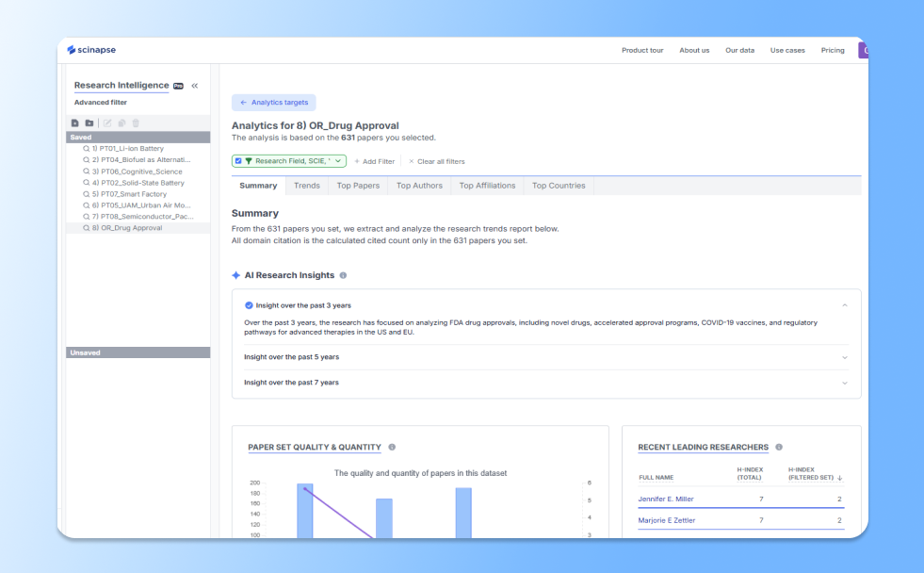Click the duplicate icon in sidebar toolbar

[122, 123]
